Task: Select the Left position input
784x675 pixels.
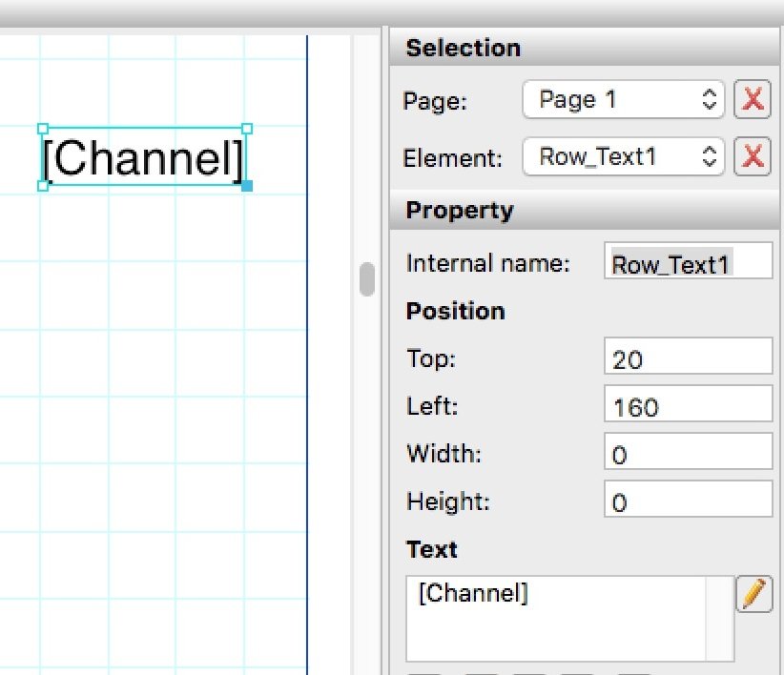Action: 688,407
